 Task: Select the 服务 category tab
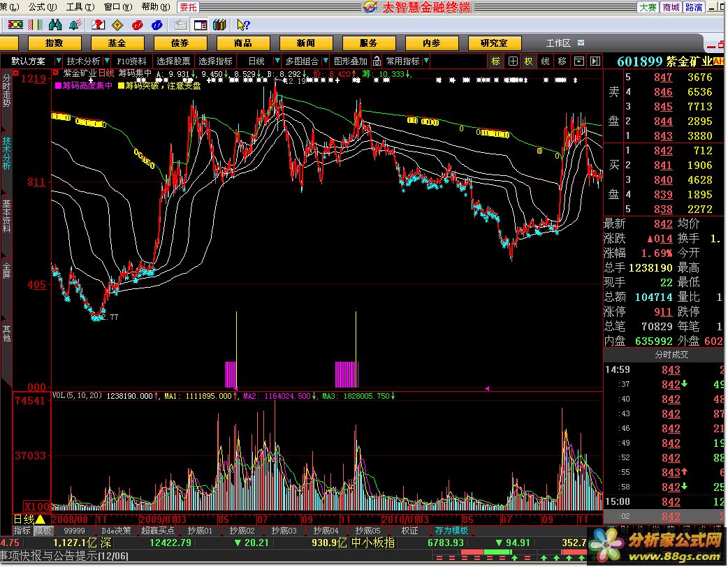click(369, 43)
